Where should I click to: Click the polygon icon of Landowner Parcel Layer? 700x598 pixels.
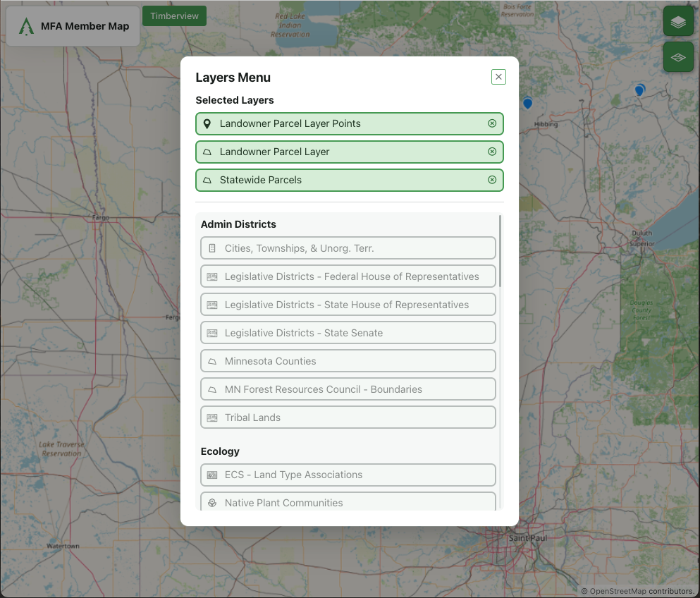(x=207, y=152)
